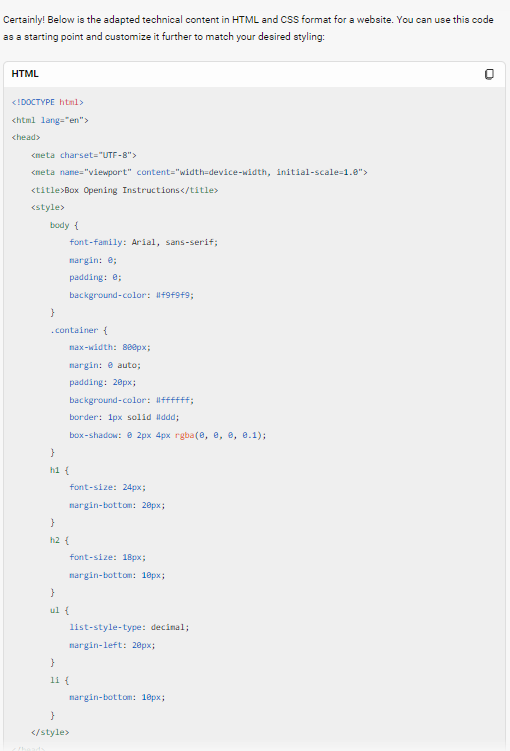Click the opening '<head>' tag line
510x751 pixels.
[x=26, y=137]
